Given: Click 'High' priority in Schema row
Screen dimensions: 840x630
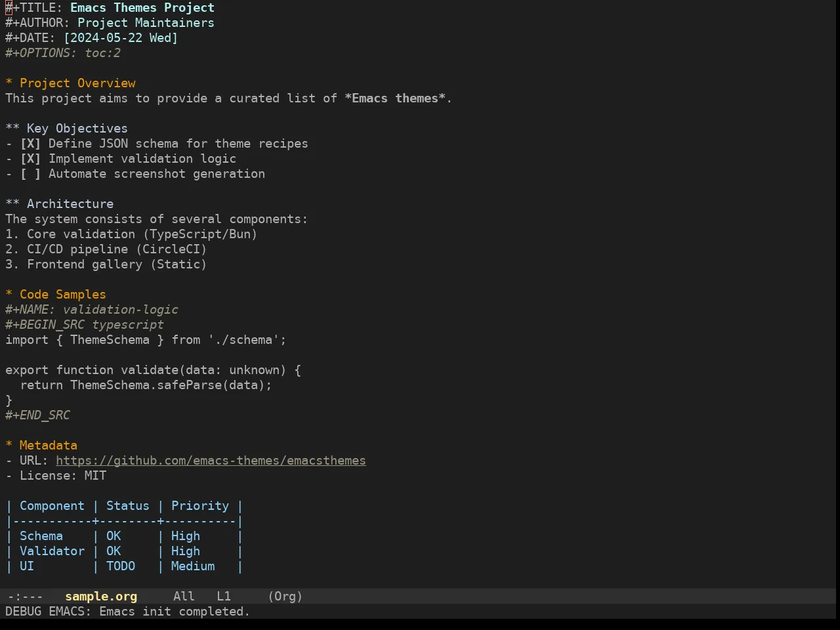Looking at the screenshot, I should coord(186,536).
